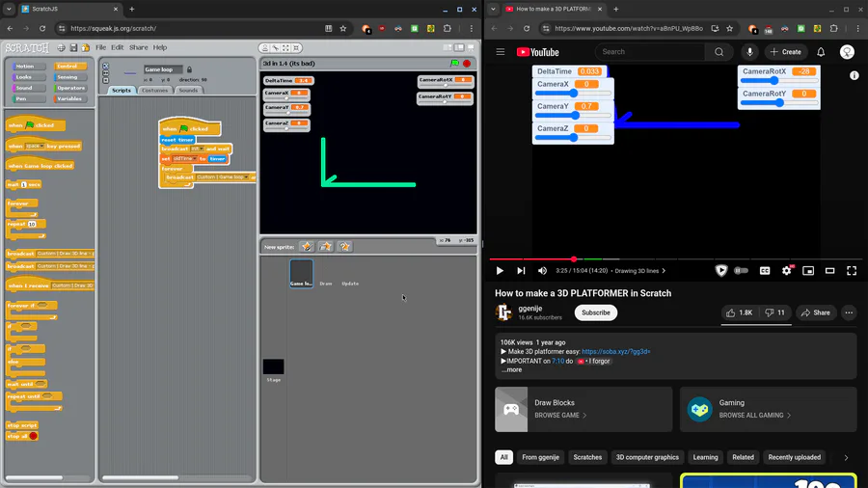Click the CameraRotX slider on Scratch stage
868x488 pixels.
click(x=445, y=85)
